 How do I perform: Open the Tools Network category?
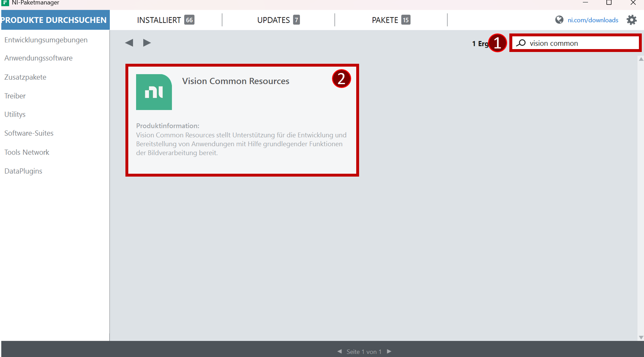27,152
